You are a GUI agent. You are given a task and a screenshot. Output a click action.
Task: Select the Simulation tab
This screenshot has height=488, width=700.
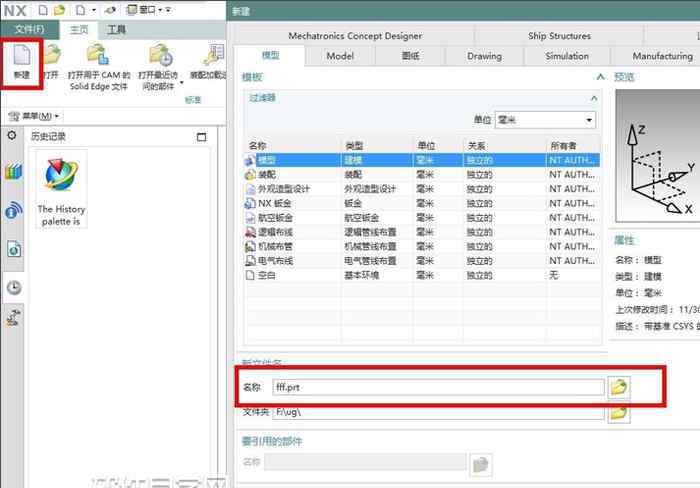[567, 56]
